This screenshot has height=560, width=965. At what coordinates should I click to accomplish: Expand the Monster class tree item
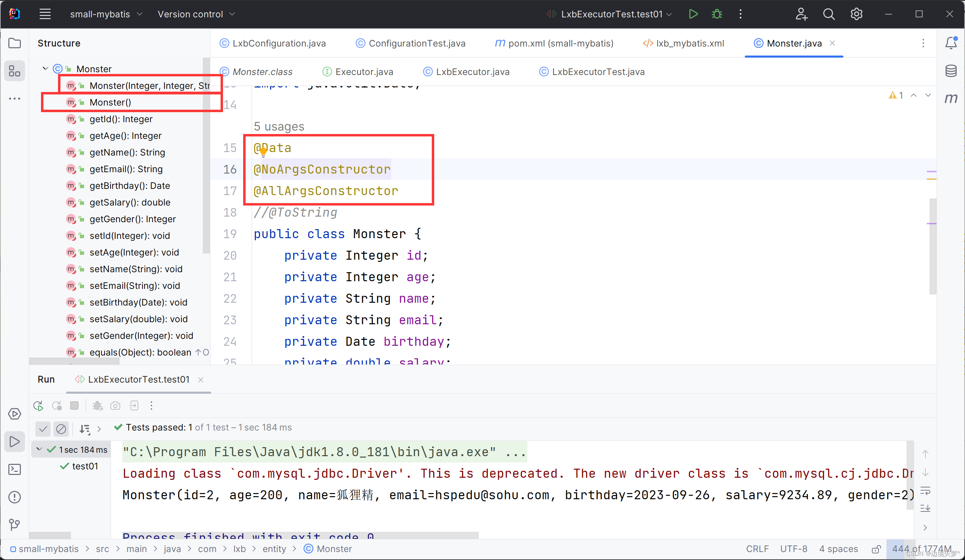45,69
